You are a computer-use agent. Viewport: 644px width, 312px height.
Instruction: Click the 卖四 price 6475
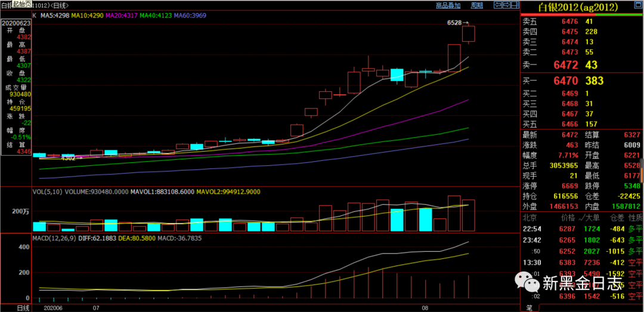coord(571,32)
